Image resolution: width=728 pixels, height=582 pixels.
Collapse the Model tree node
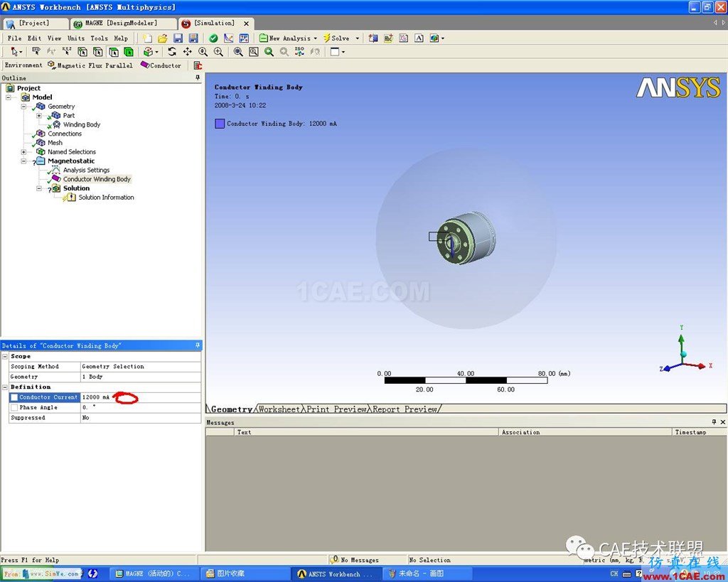click(9, 97)
